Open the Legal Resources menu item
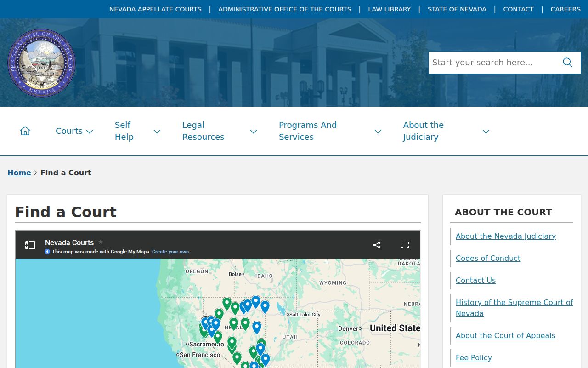The width and height of the screenshot is (588, 368). click(x=203, y=131)
